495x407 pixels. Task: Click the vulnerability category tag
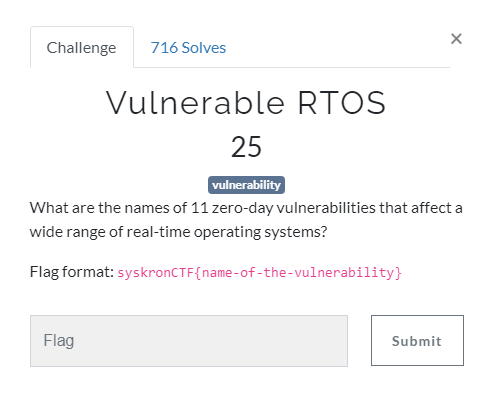(x=246, y=185)
